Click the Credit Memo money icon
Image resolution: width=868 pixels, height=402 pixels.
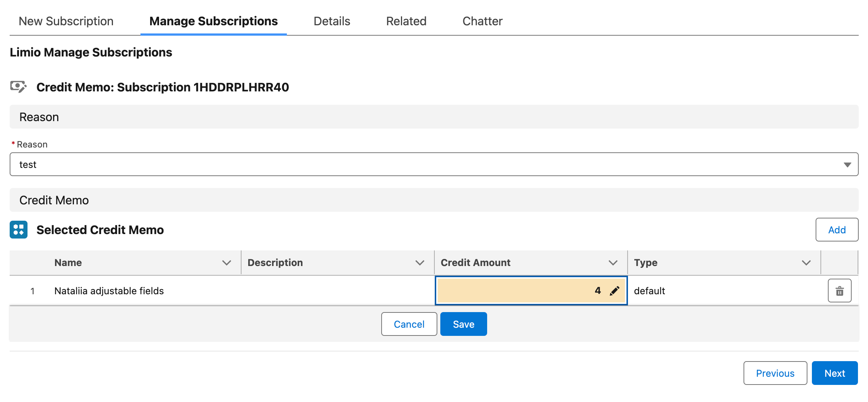coord(18,87)
